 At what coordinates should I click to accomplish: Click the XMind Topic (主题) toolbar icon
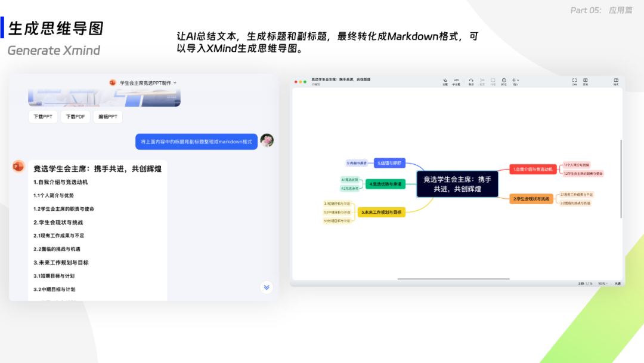tap(445, 81)
